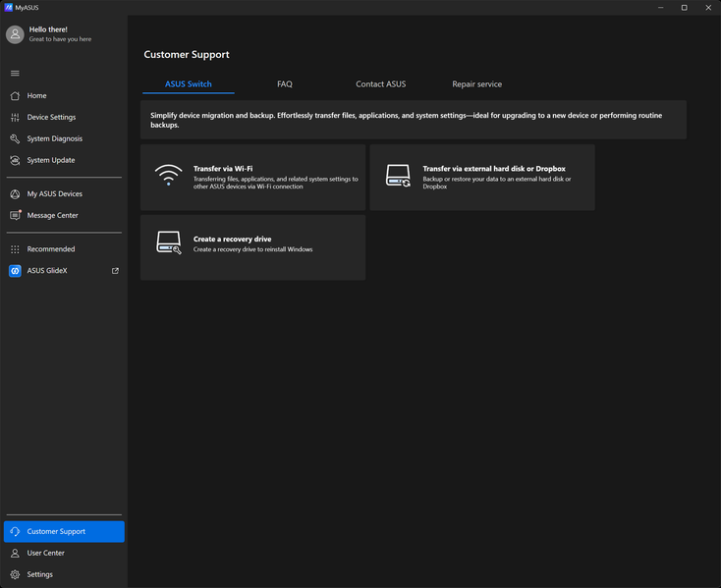Minimize the MyASUS window
This screenshot has width=721, height=588.
coord(661,7)
